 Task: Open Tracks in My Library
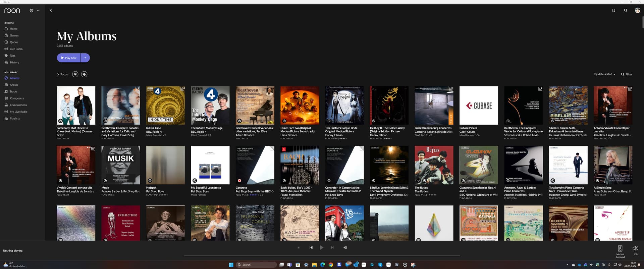pyautogui.click(x=11, y=91)
